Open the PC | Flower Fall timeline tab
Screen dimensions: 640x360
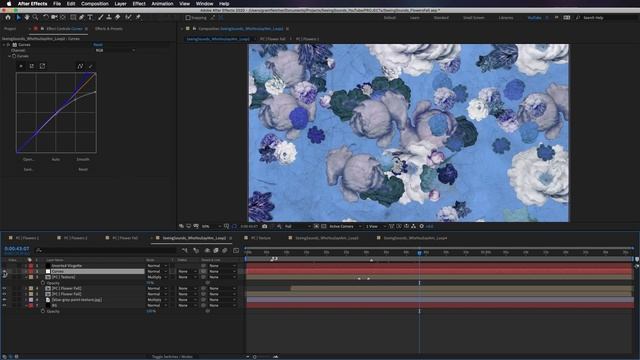tap(125, 238)
